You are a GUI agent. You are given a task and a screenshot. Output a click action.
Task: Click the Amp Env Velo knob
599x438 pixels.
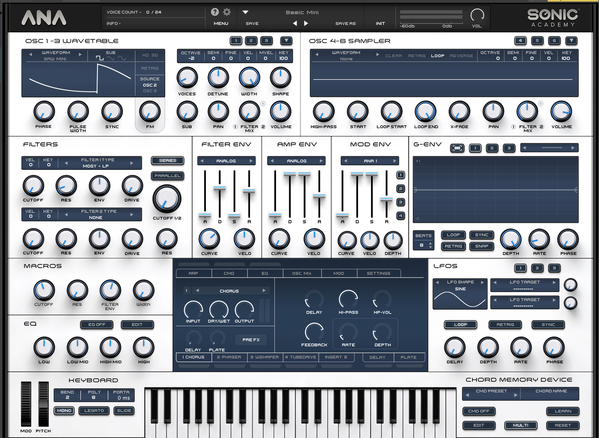pos(314,239)
